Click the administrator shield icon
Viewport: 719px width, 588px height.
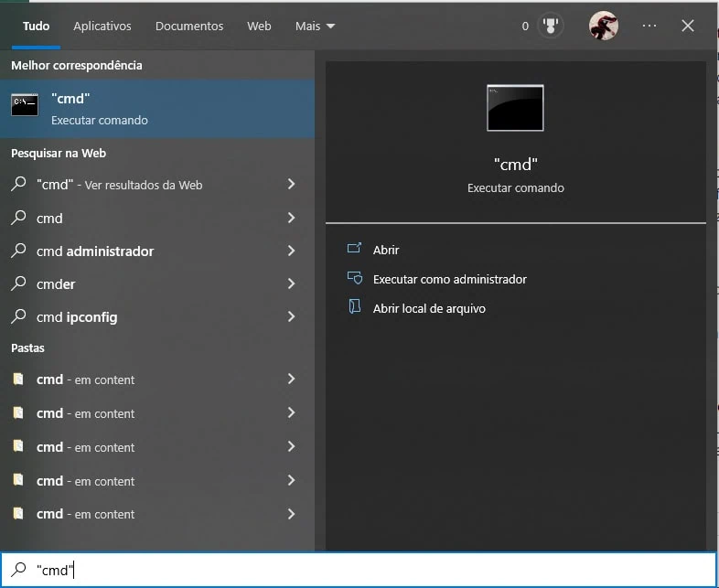pos(354,279)
